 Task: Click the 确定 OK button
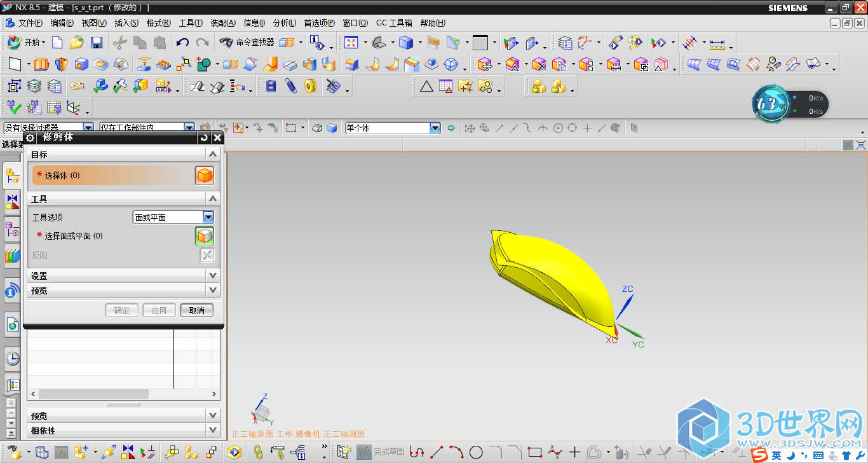click(121, 310)
